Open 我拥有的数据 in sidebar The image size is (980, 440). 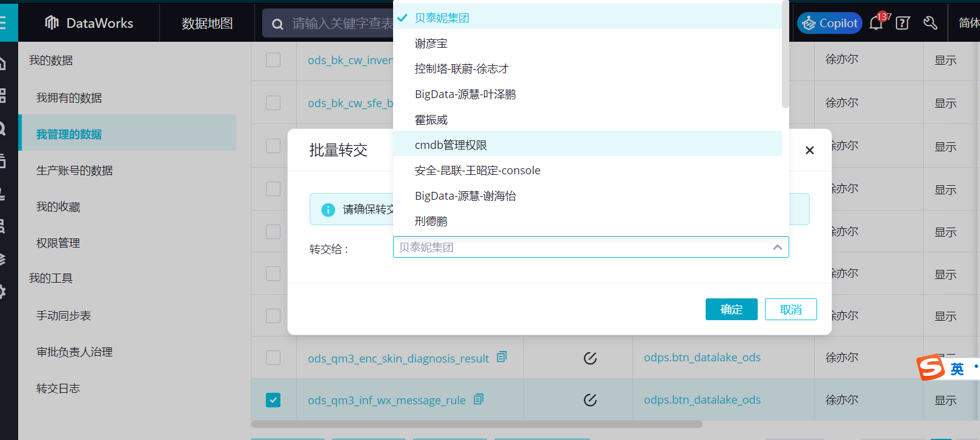tap(68, 97)
